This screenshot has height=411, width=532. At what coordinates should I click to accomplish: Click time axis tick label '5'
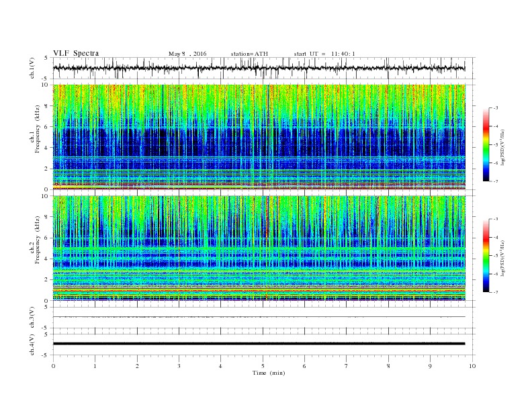(x=263, y=366)
